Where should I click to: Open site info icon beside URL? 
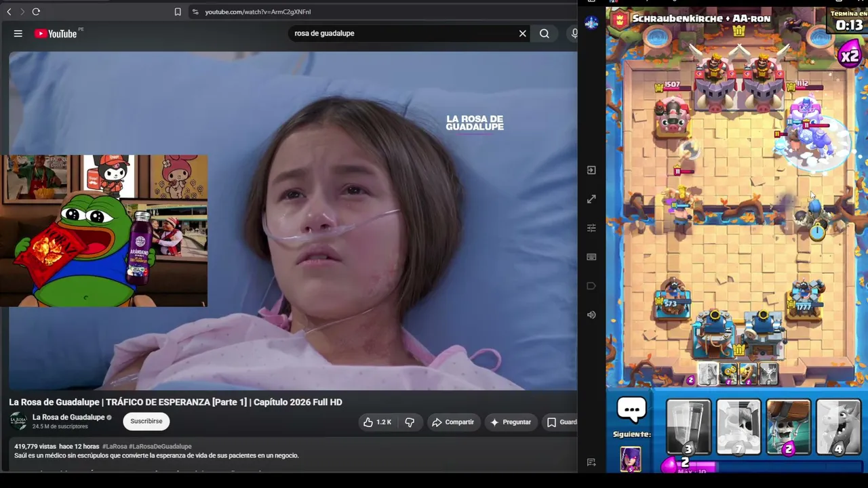[x=195, y=12]
